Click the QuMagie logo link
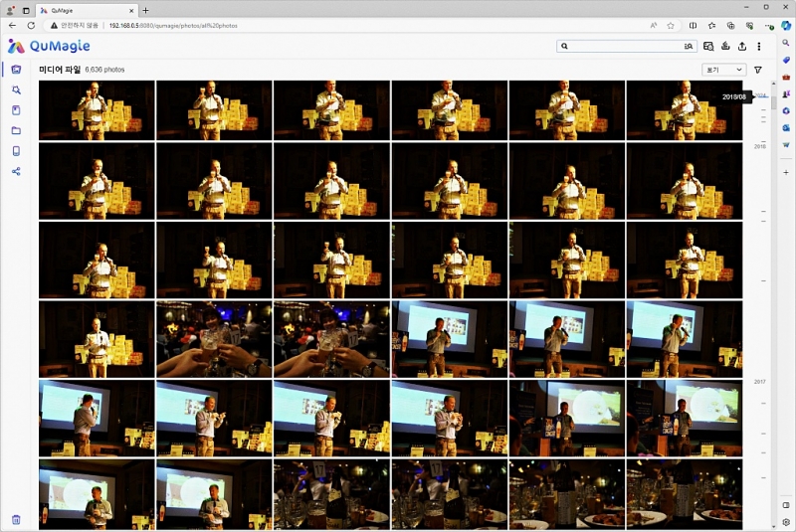 click(49, 46)
